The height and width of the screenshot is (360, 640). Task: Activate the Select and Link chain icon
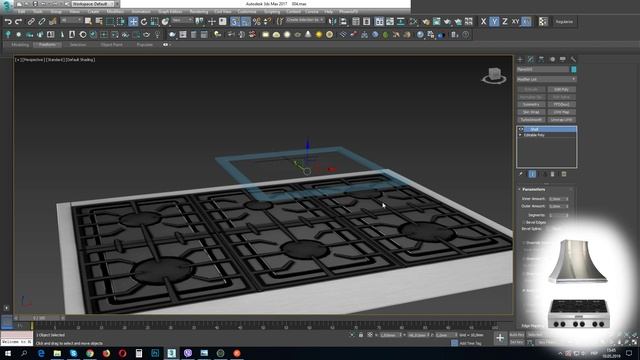point(31,22)
